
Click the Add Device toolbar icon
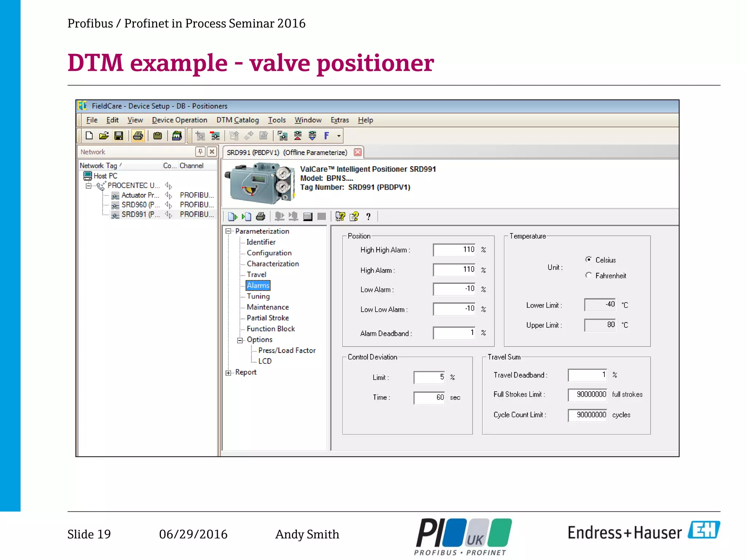[200, 136]
